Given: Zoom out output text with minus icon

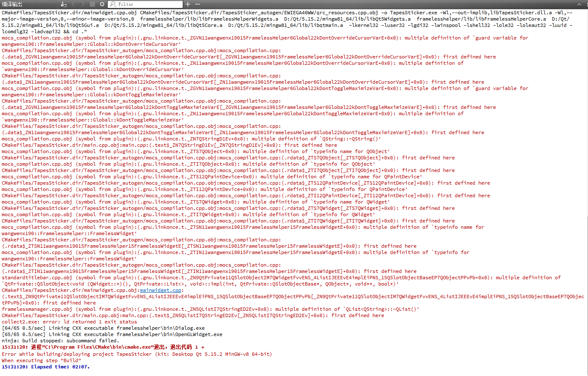Looking at the screenshot, I should click(x=197, y=4).
